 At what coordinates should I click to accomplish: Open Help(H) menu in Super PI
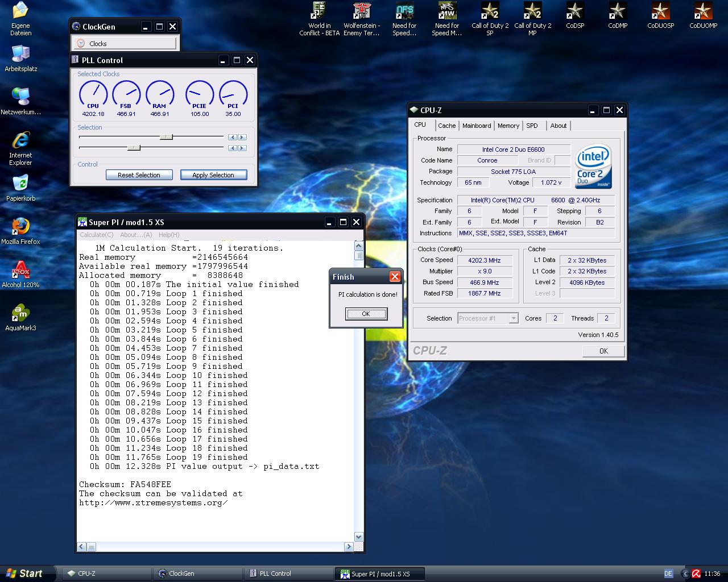169,235
